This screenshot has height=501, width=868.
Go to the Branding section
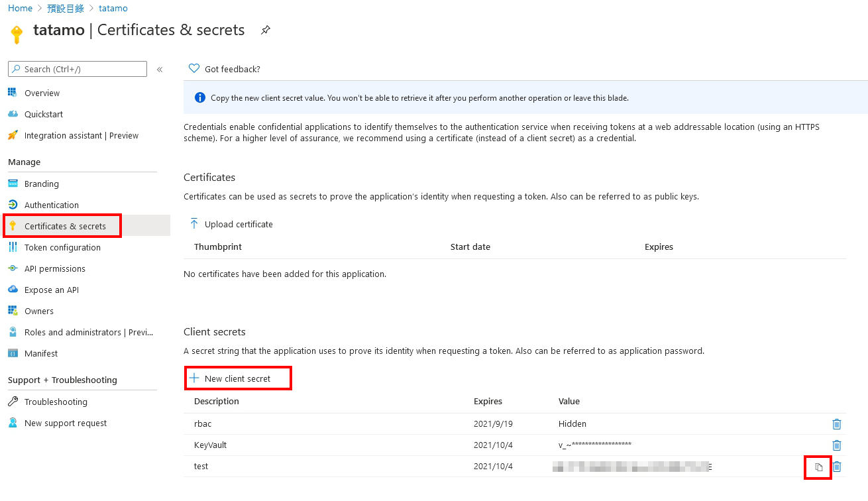tap(42, 184)
